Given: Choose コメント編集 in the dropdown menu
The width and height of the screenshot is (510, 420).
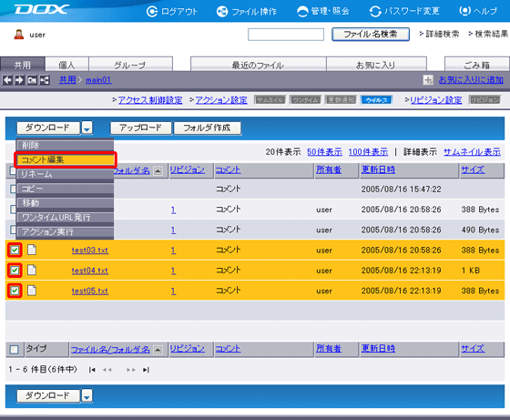Looking at the screenshot, I should [x=65, y=159].
